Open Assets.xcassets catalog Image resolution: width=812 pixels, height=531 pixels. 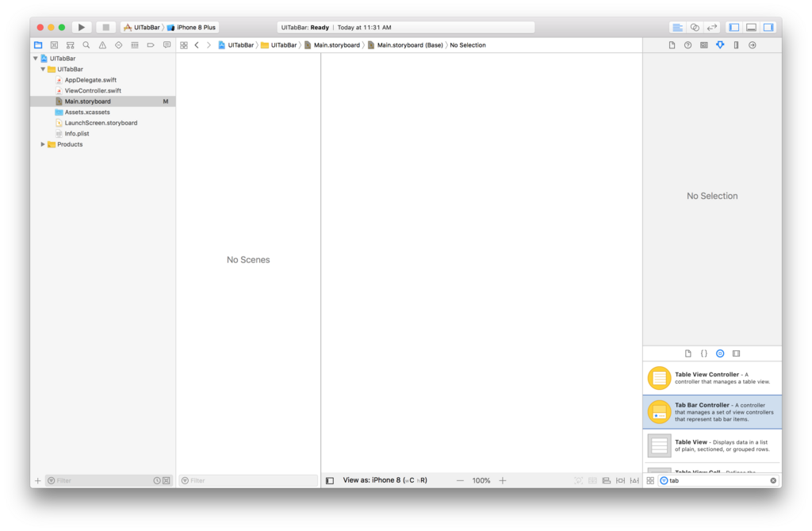(x=87, y=112)
